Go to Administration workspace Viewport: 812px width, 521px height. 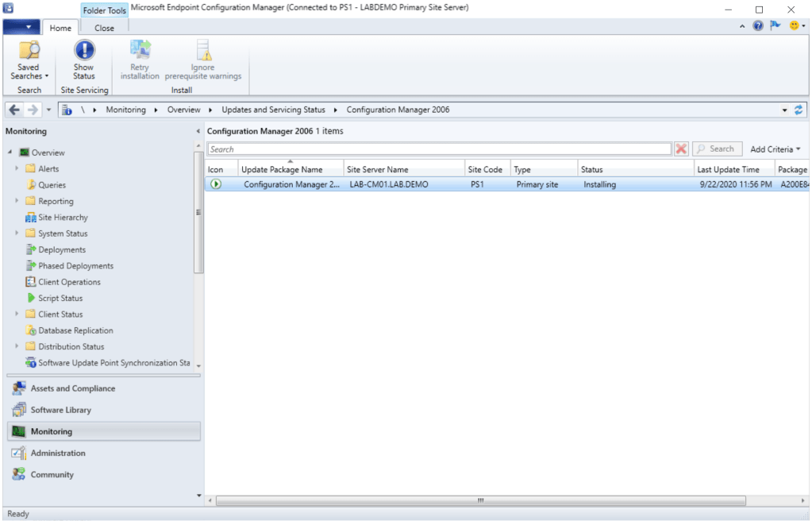(x=58, y=453)
